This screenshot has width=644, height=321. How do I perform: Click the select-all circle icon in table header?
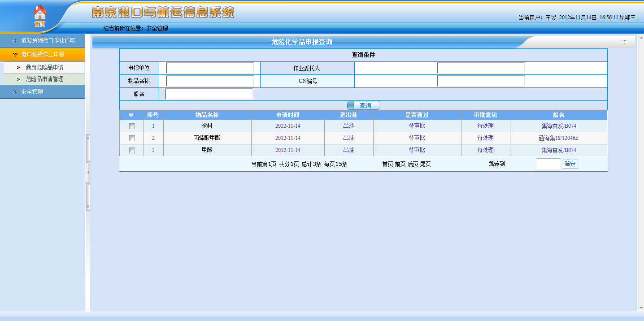[131, 115]
